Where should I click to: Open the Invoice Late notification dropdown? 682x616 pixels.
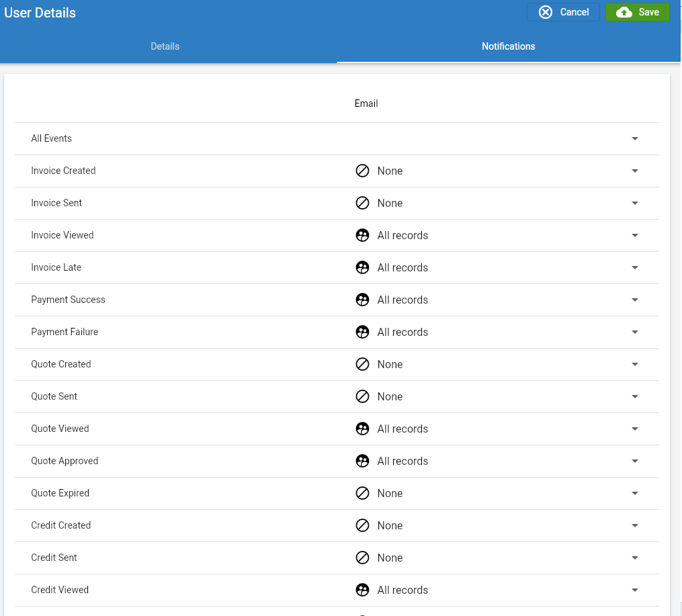[634, 267]
